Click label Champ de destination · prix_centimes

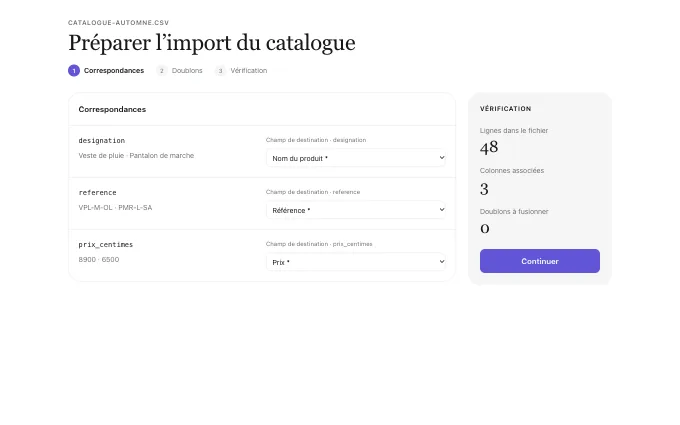(x=319, y=244)
